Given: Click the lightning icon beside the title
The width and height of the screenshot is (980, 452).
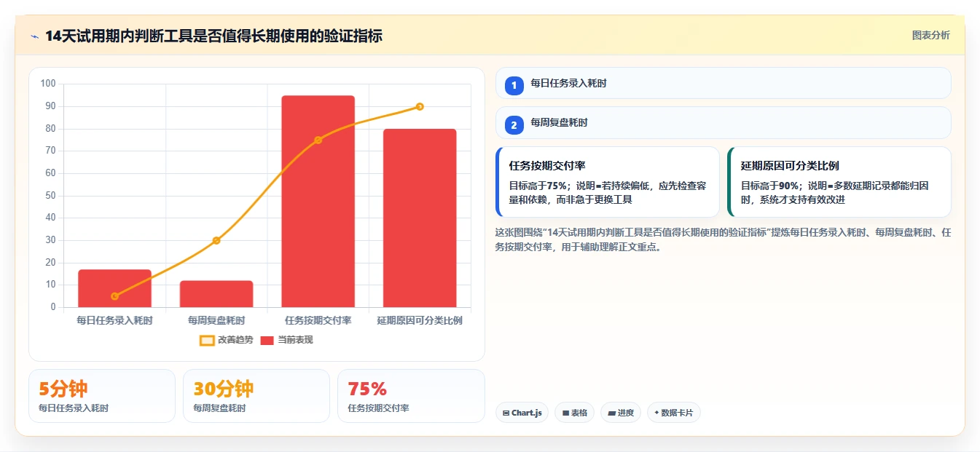Looking at the screenshot, I should [x=34, y=36].
